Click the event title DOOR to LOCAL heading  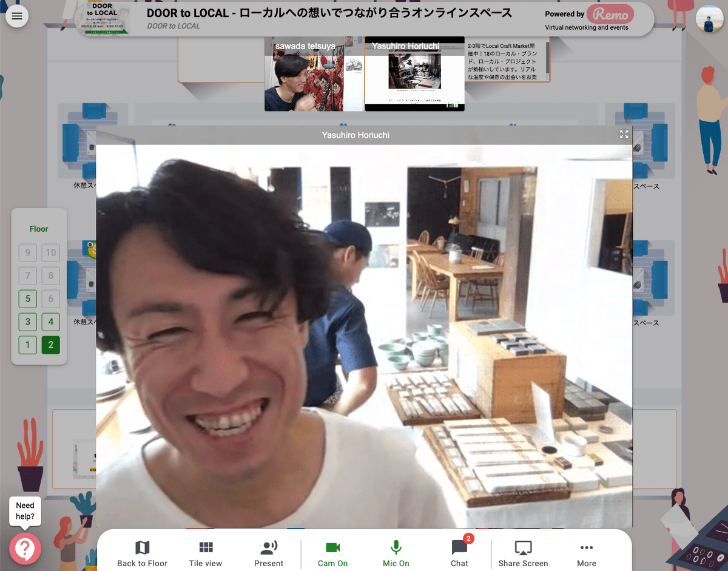(329, 13)
